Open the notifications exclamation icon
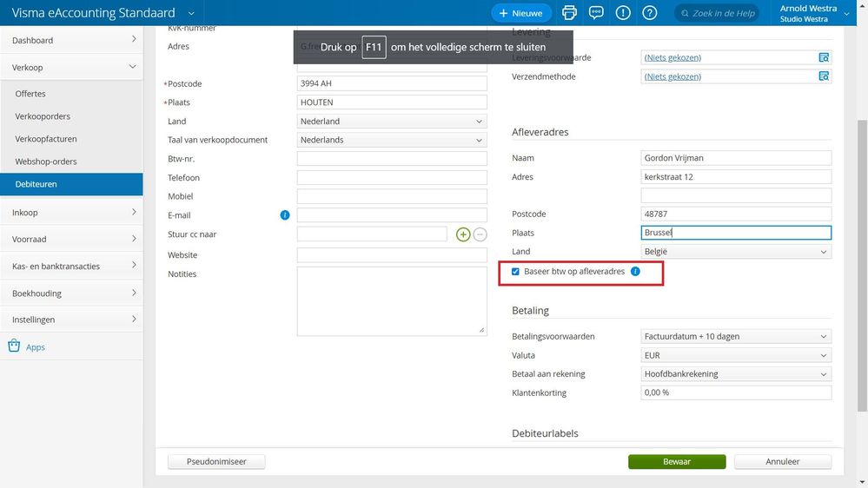This screenshot has width=868, height=488. 623,13
